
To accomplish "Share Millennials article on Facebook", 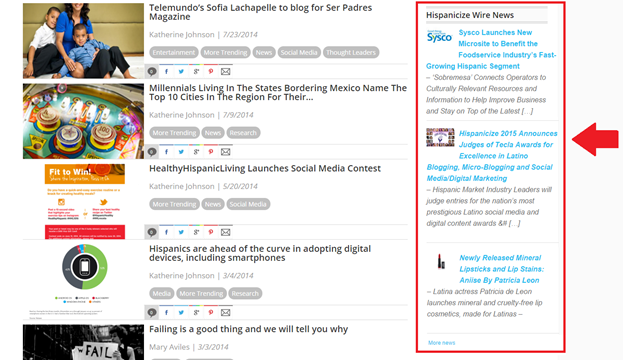I will coord(166,152).
